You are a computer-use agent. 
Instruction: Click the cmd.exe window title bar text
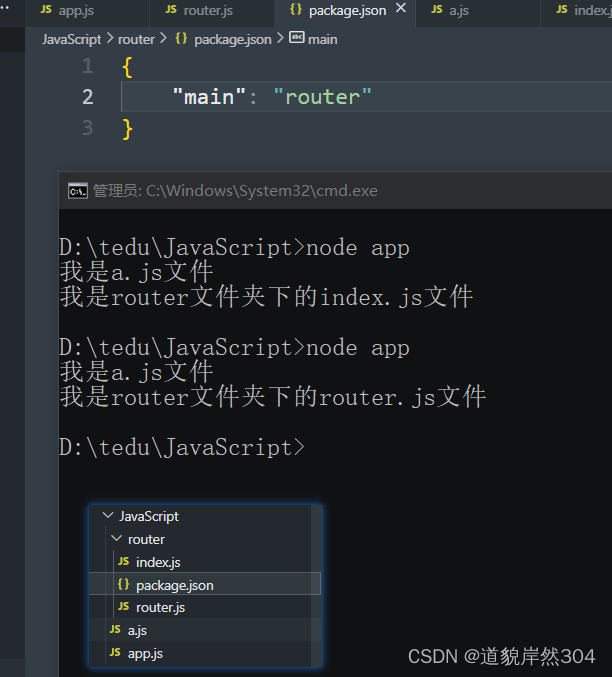click(x=235, y=190)
